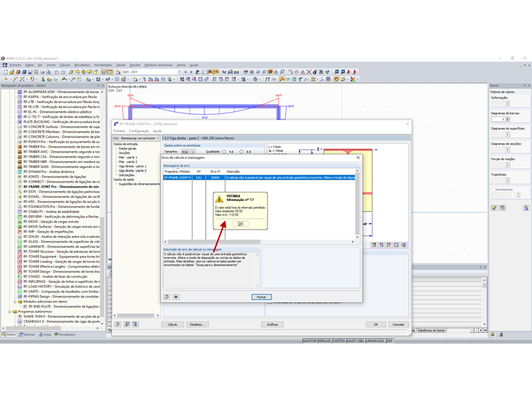532x399 pixels.
Task: Click the edit pencil icon in Painel
Action: (494, 208)
